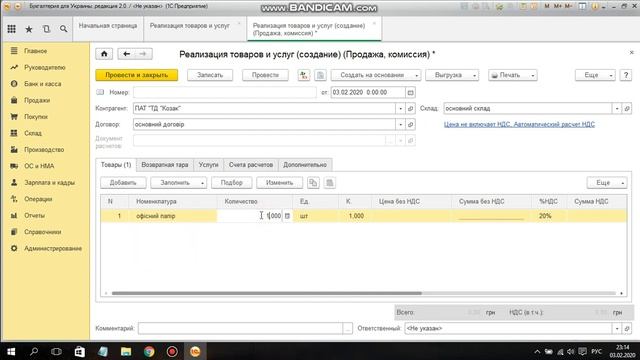This screenshot has width=640, height=360.
Task: Open Зарплата и кадры section
Action: tap(49, 182)
